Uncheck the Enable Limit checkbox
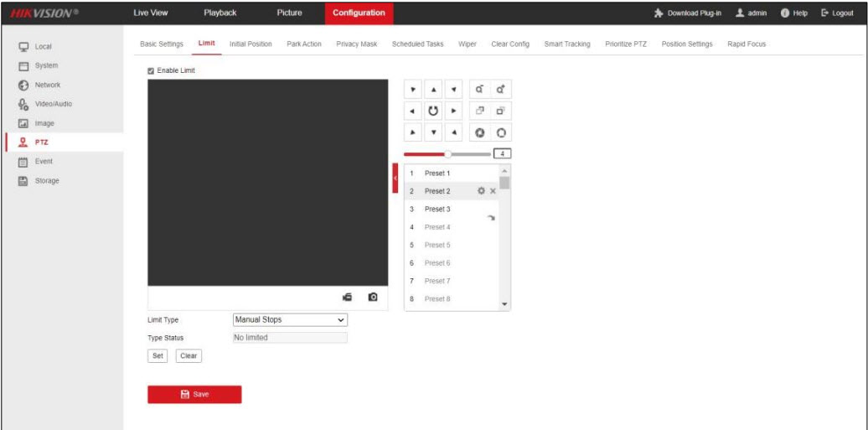The width and height of the screenshot is (868, 430). (151, 70)
